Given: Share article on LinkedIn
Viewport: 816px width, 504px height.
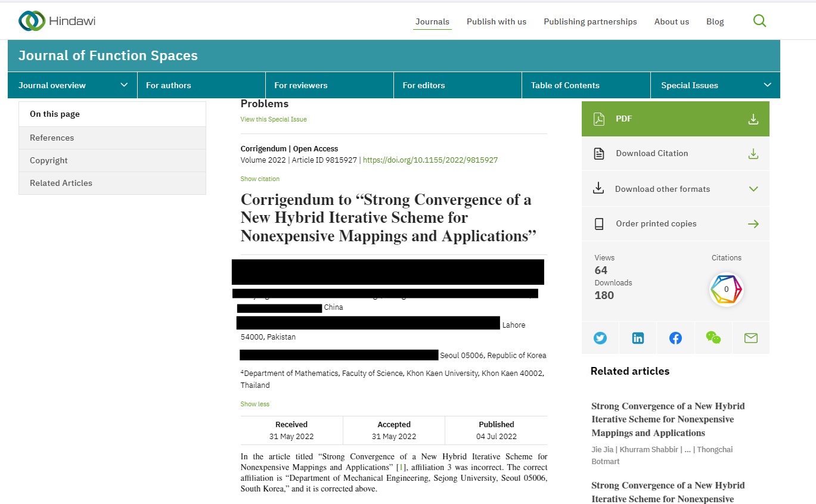Looking at the screenshot, I should coord(638,338).
